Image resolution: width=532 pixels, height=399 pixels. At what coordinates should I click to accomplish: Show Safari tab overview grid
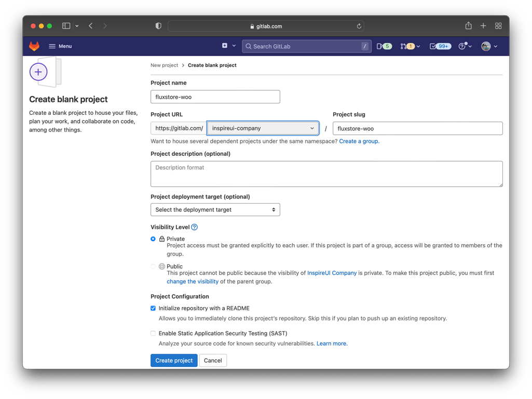click(498, 26)
